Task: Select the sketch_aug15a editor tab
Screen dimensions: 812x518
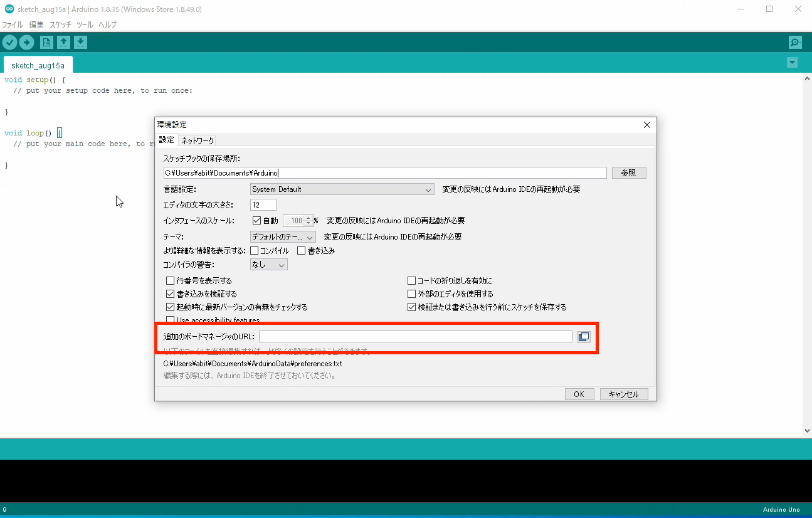Action: 38,65
